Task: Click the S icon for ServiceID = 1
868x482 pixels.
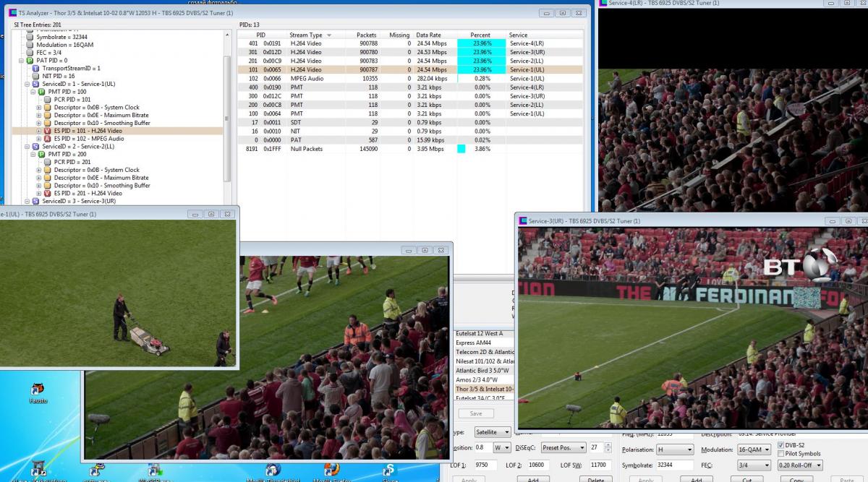Action: pos(36,84)
